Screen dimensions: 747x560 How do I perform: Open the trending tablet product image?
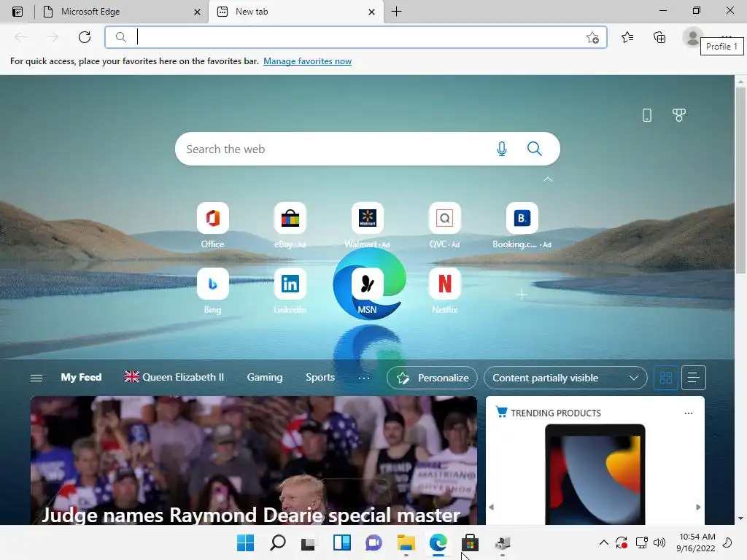tap(595, 474)
